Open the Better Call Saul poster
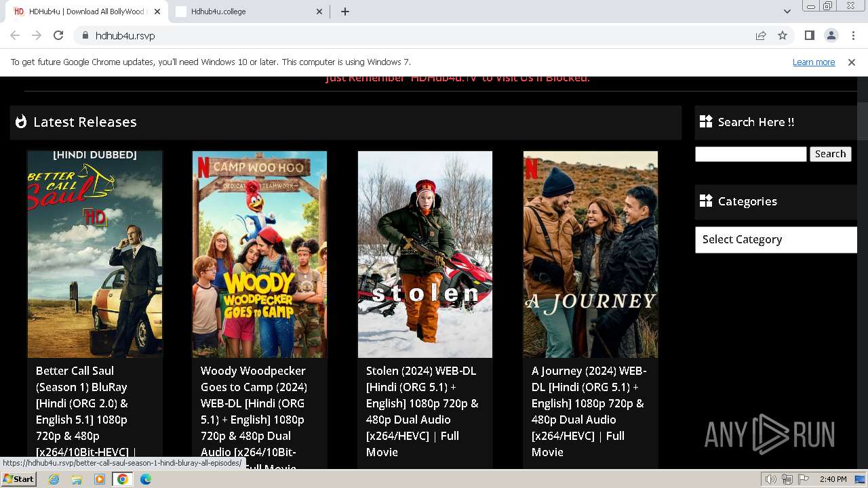 pos(95,254)
